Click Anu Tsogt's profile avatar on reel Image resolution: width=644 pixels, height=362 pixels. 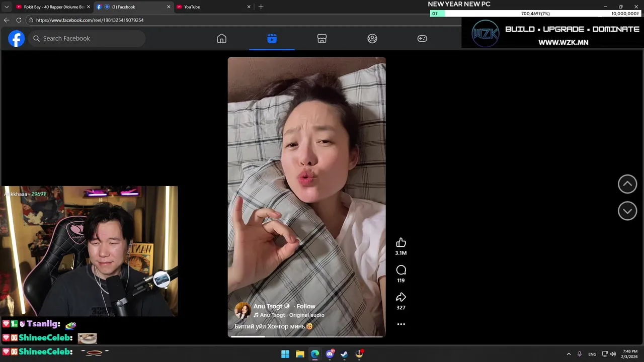(243, 311)
